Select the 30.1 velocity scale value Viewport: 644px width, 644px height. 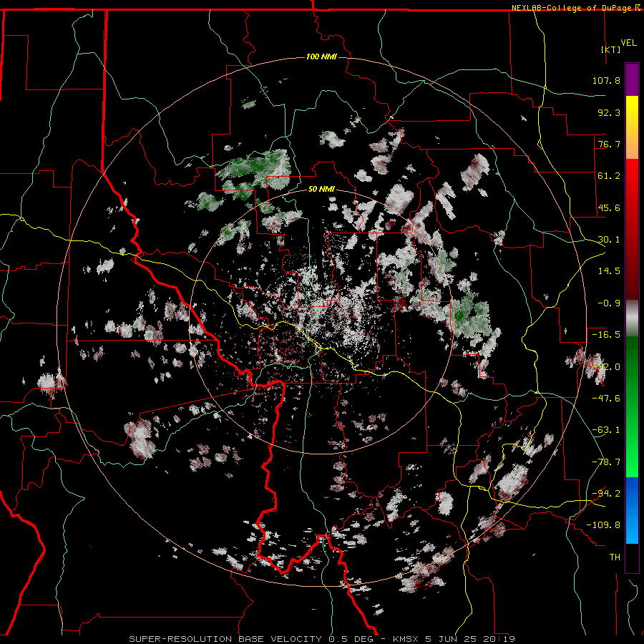[609, 240]
